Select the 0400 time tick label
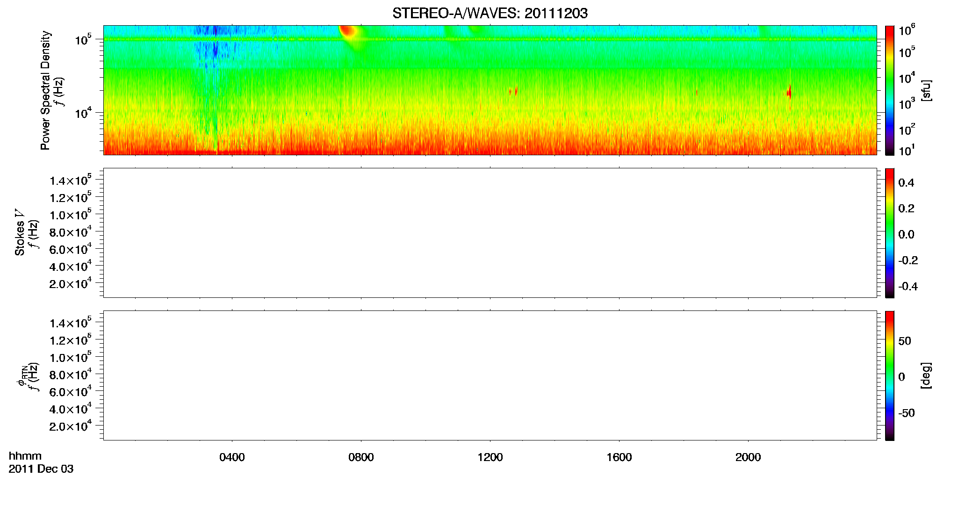Image resolution: width=980 pixels, height=505 pixels. tap(232, 457)
